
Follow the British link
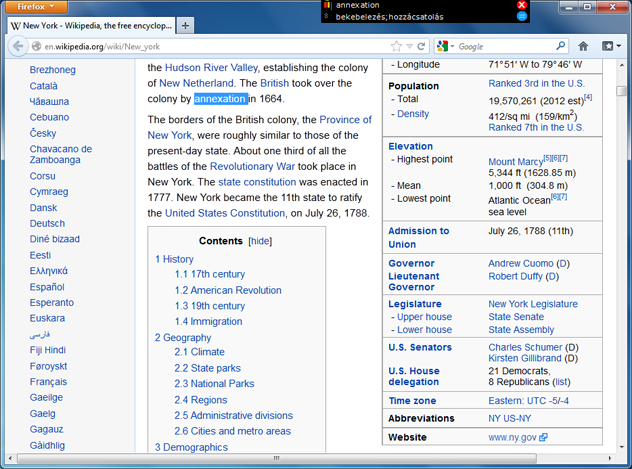coord(274,83)
